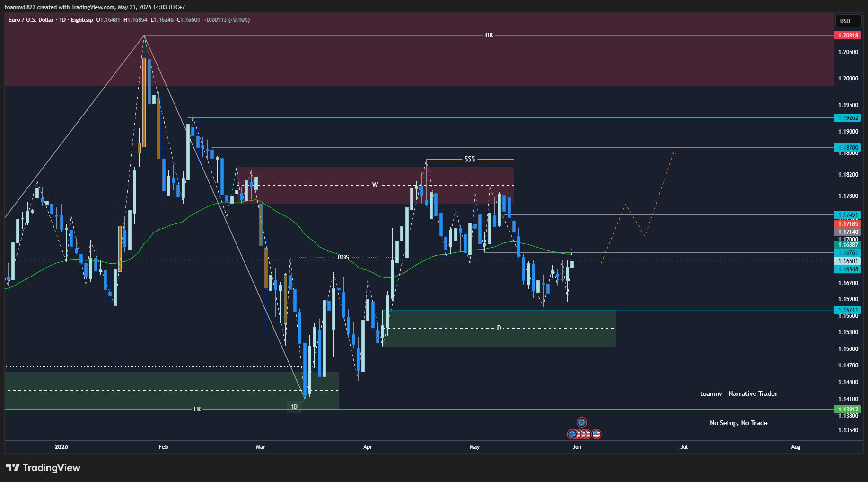Click the Jul label on time axis
Screen dimensions: 868x482
pos(684,447)
